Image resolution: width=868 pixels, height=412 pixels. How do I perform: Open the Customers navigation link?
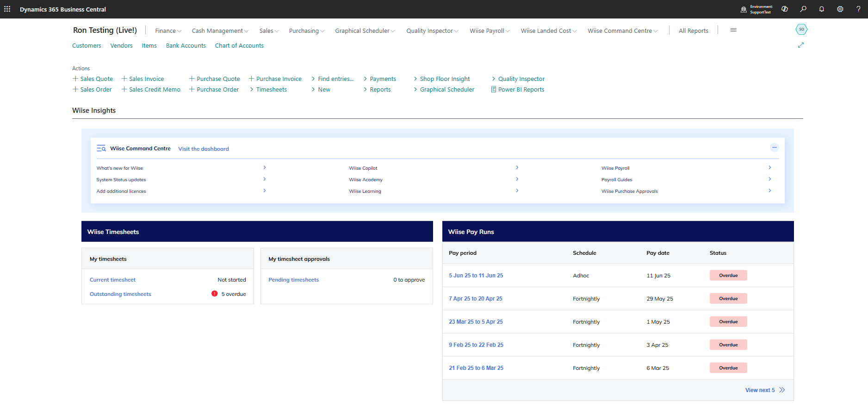click(87, 45)
